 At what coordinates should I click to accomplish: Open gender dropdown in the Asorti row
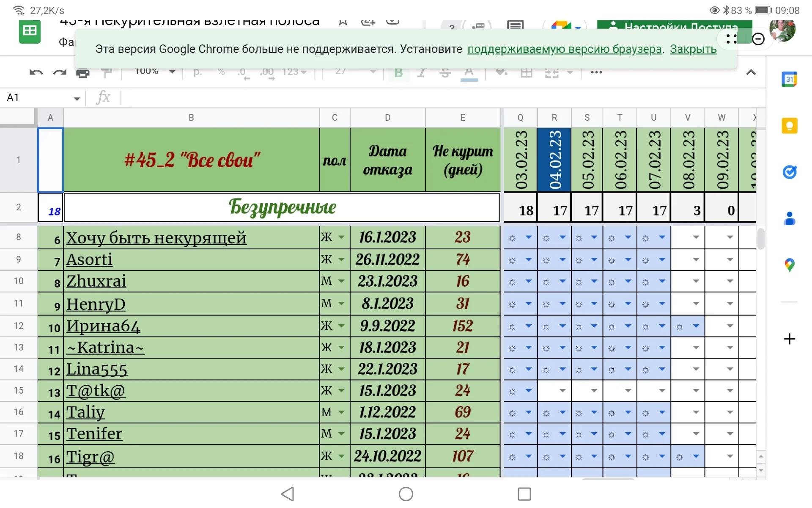pyautogui.click(x=341, y=260)
